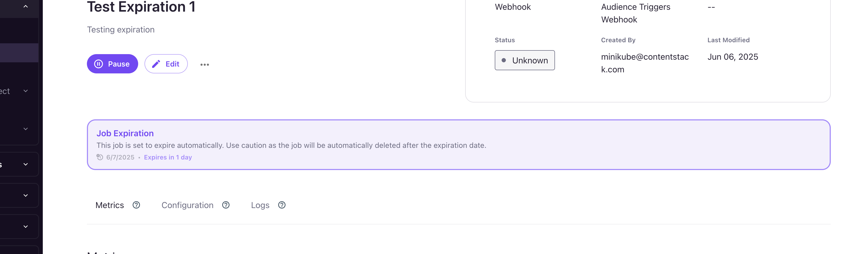Collapse the top sidebar section with up chevron

tap(26, 6)
